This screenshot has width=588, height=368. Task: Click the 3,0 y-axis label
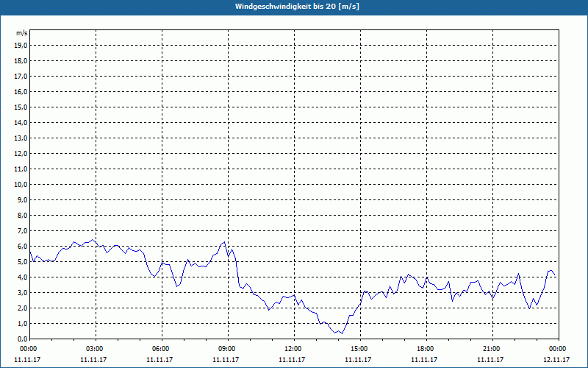(22, 292)
